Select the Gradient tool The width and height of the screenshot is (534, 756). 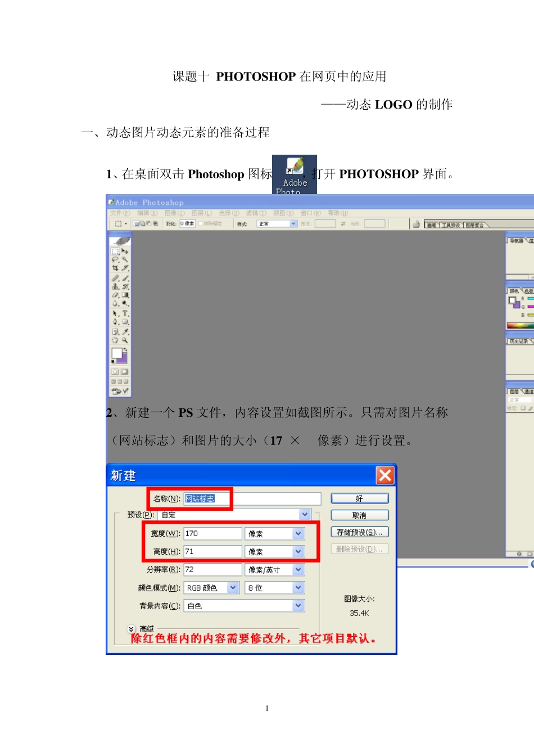coord(125,295)
